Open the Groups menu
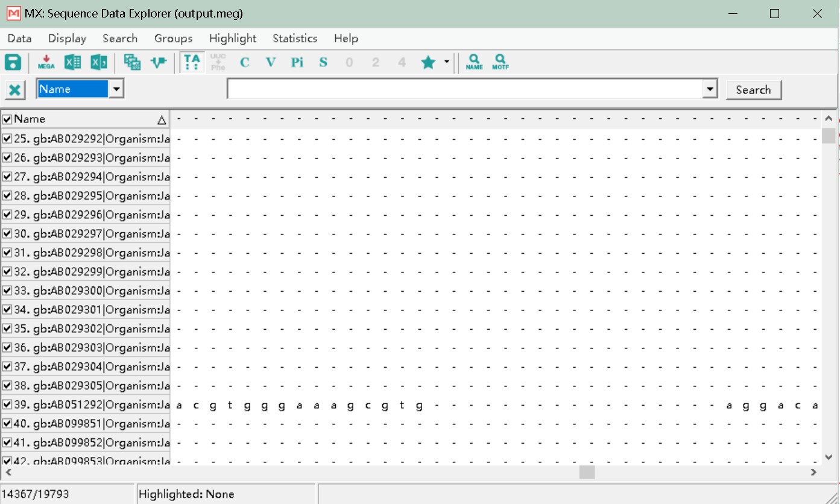This screenshot has height=504, width=840. (x=174, y=39)
